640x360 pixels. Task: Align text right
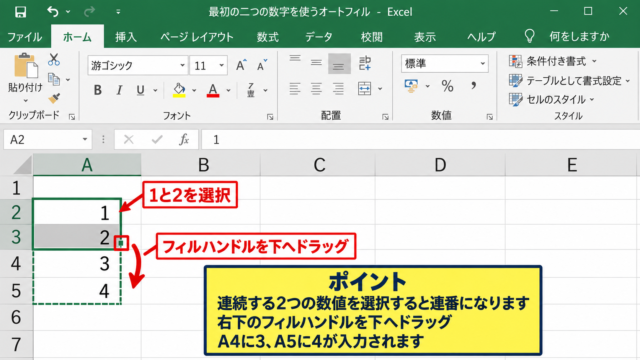click(338, 89)
